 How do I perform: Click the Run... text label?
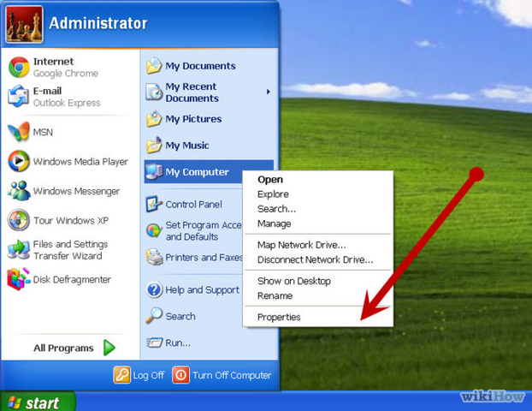click(178, 342)
